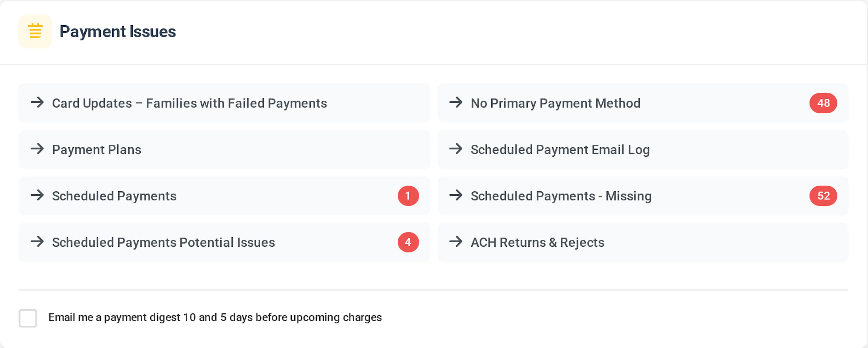The image size is (868, 348).
Task: Open Scheduled Payments - Missing
Action: click(643, 196)
